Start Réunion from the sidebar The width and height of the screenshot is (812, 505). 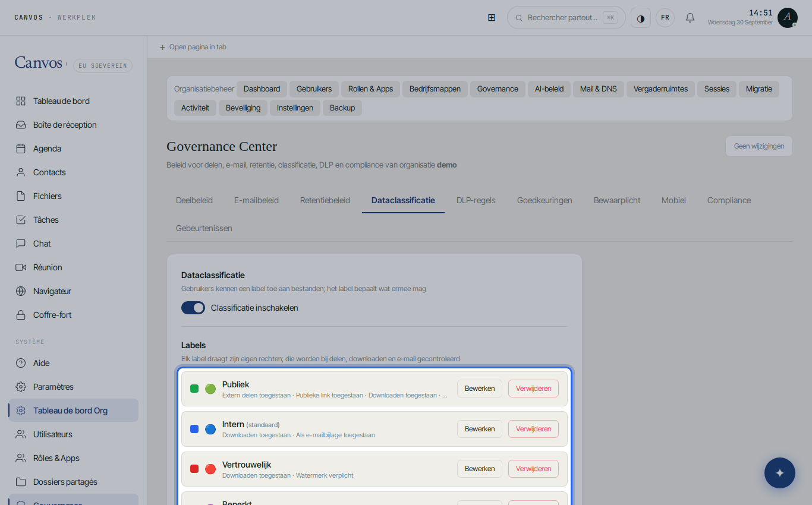tap(74, 267)
